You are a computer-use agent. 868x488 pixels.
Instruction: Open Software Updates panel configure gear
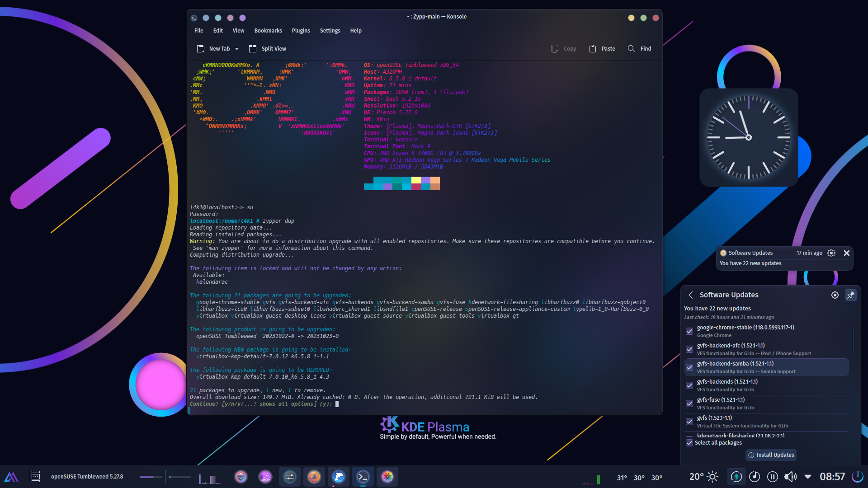[835, 295]
